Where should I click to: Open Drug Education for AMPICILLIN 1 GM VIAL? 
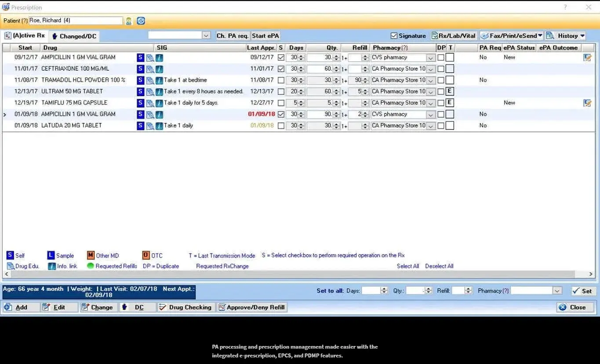[x=150, y=57]
